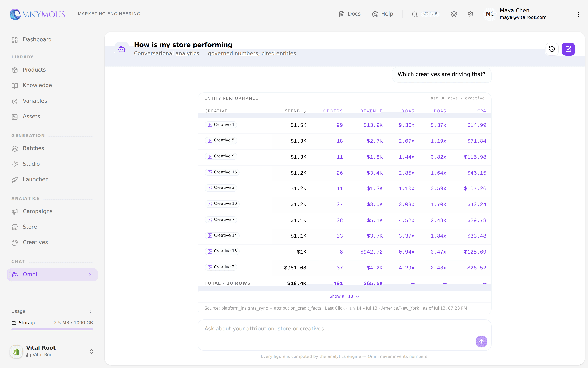Open Launcher section
Viewport: 588px width, 368px height.
coord(52,180)
